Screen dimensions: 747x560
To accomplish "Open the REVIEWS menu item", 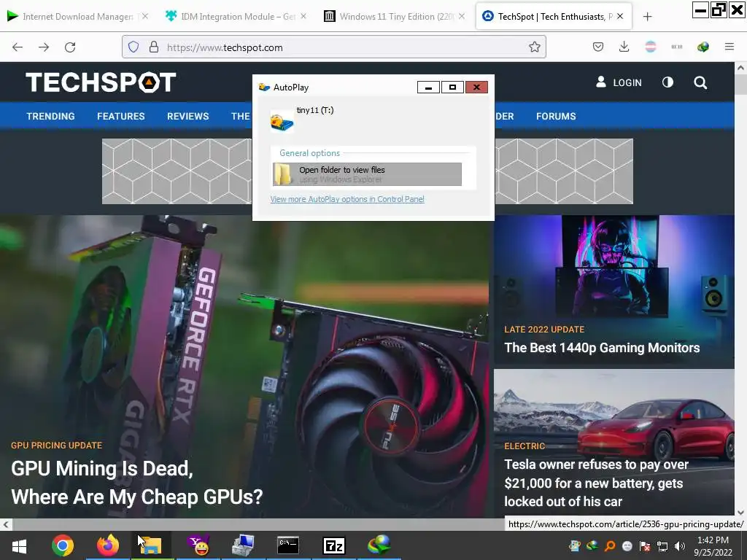I will (187, 116).
